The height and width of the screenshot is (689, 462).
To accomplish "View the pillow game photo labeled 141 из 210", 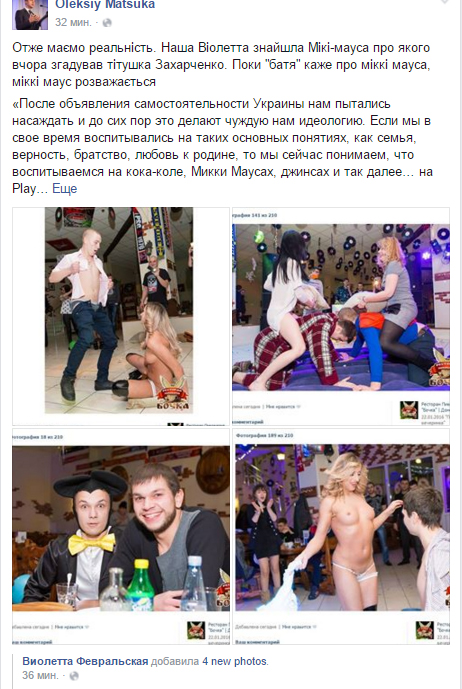I will pyautogui.click(x=341, y=307).
